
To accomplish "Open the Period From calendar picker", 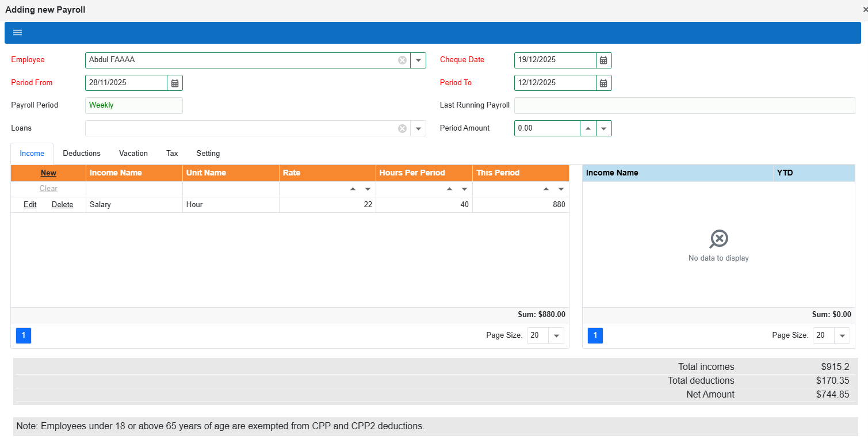I will coord(175,83).
